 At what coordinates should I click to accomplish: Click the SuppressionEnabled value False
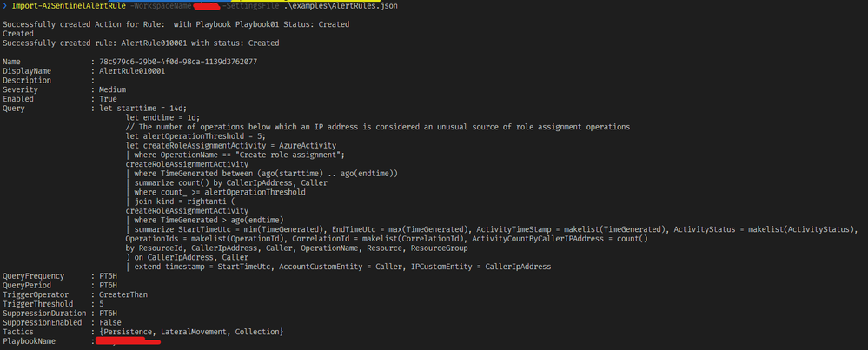click(x=110, y=322)
